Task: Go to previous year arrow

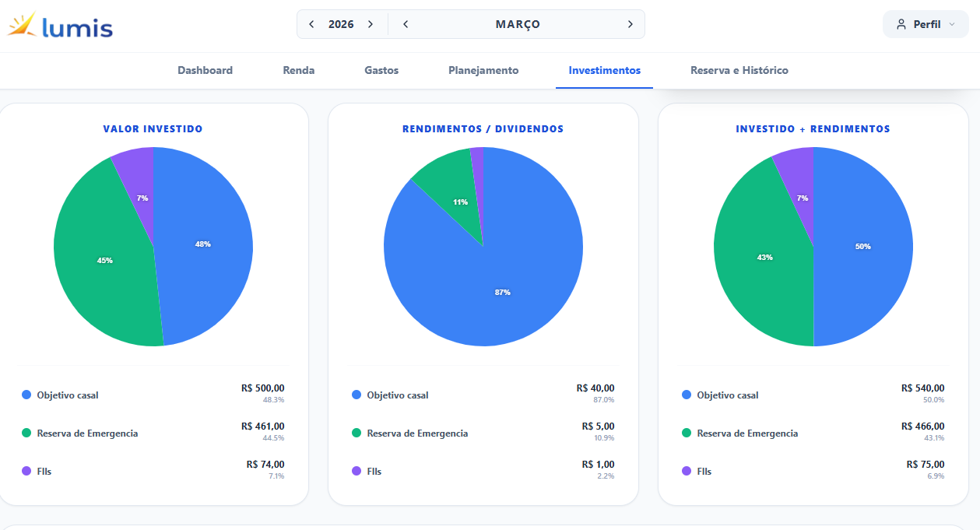Action: pos(311,24)
